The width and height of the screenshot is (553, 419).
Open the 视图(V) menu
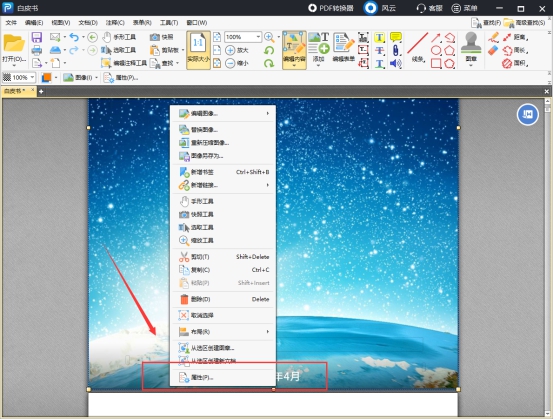click(61, 23)
